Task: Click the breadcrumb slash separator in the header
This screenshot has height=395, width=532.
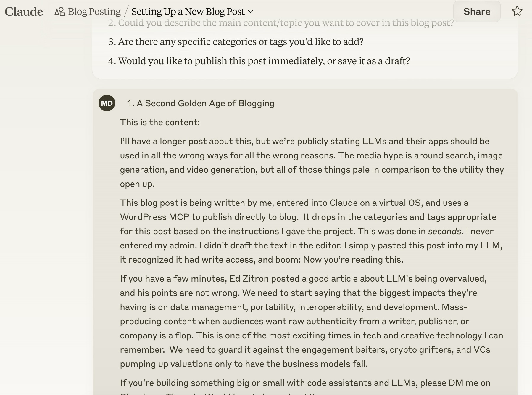Action: tap(126, 12)
